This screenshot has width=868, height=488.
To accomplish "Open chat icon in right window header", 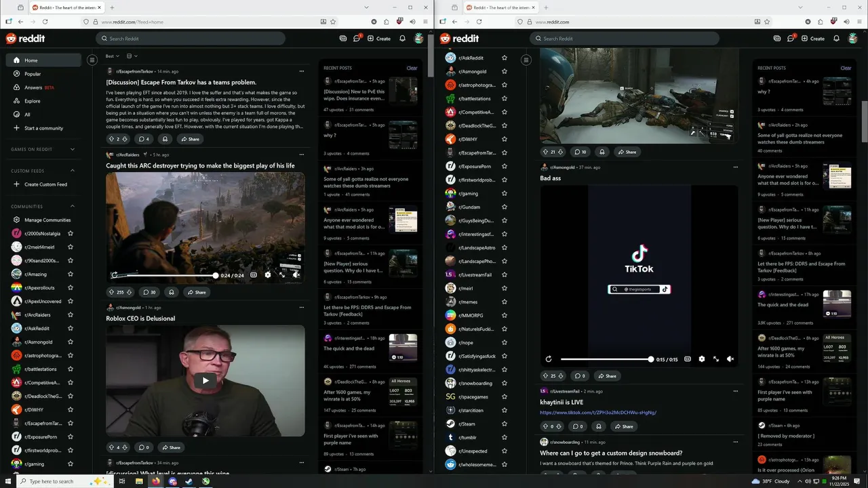I will coord(791,39).
